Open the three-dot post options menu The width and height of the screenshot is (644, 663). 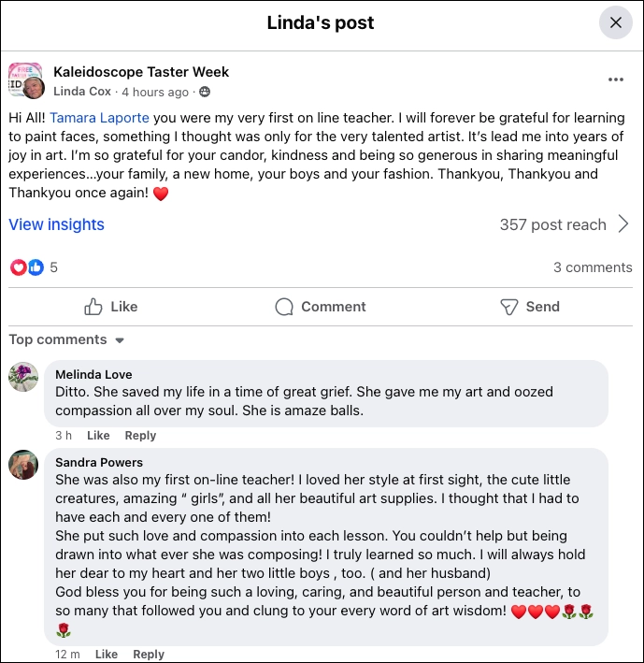(615, 80)
